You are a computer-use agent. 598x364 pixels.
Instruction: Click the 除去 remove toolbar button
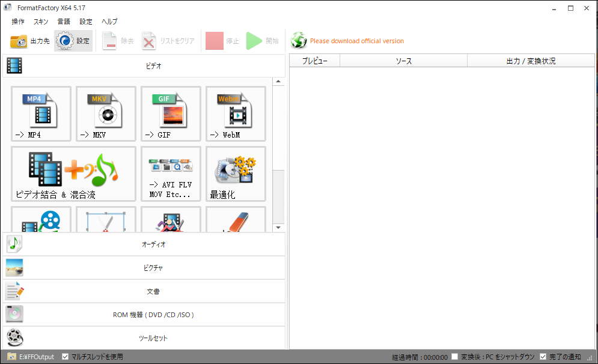[x=118, y=41]
